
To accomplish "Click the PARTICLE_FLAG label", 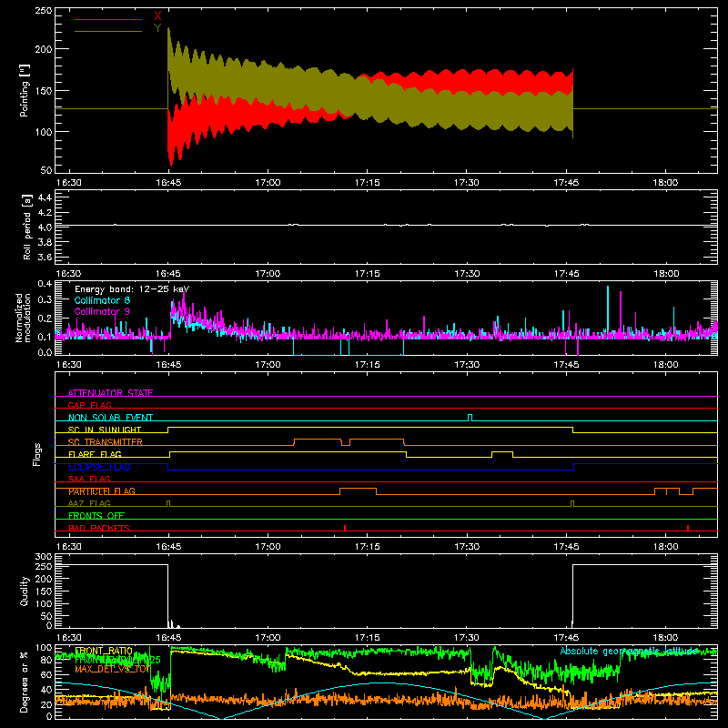I will tap(102, 491).
